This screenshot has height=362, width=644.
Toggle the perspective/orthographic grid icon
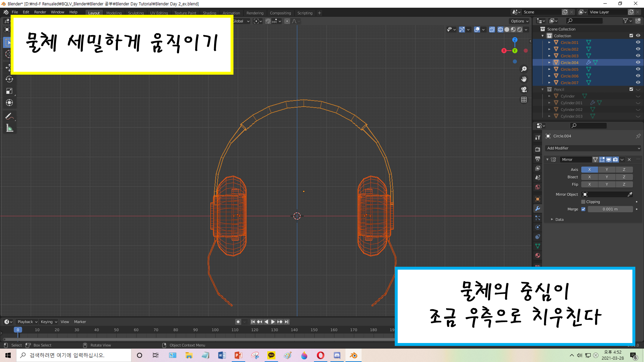pos(524,100)
